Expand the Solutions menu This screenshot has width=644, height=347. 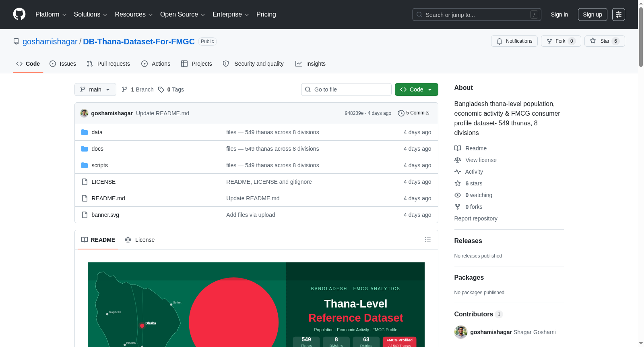(91, 15)
